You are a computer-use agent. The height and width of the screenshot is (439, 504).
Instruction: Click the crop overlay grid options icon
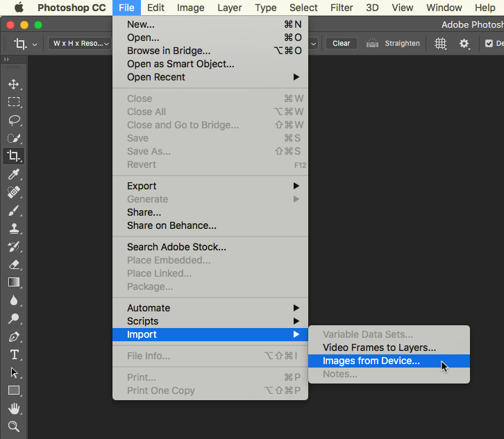(440, 43)
